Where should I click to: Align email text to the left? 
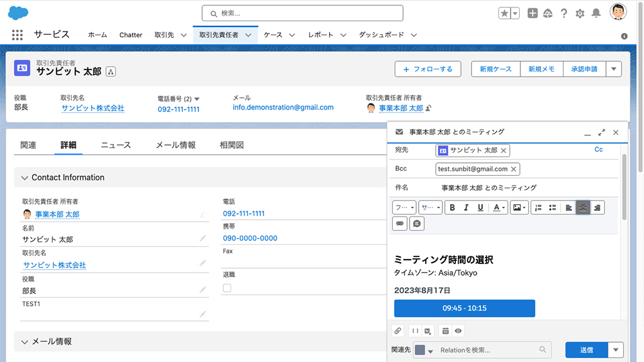(x=569, y=207)
